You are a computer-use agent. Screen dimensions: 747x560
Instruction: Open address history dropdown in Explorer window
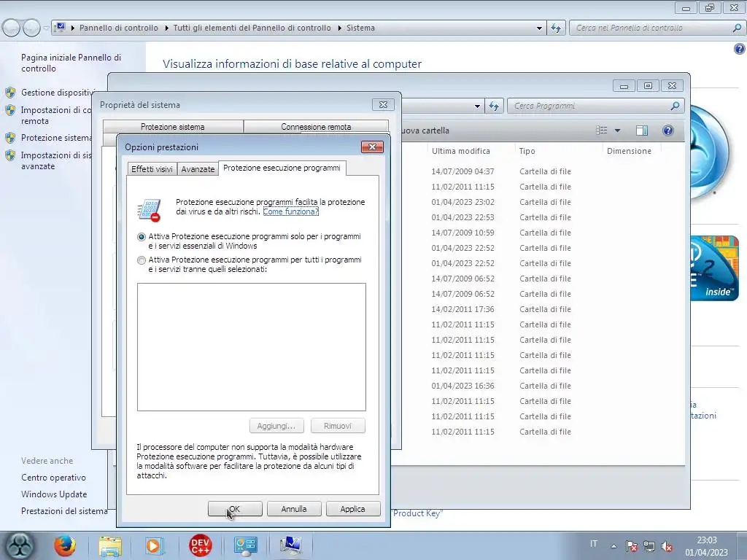coord(477,106)
